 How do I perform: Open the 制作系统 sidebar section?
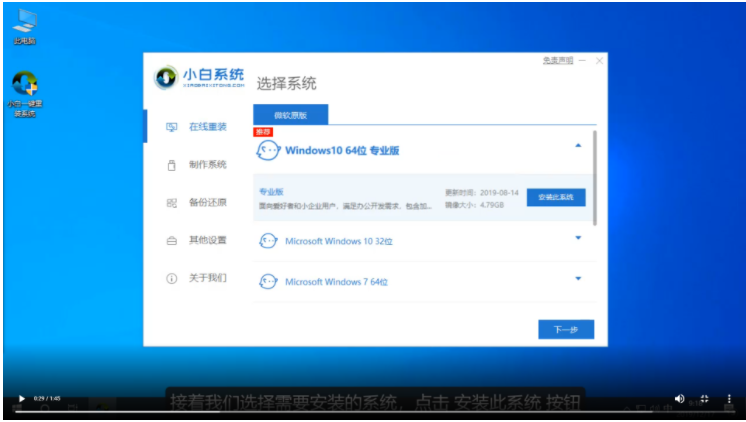196,165
